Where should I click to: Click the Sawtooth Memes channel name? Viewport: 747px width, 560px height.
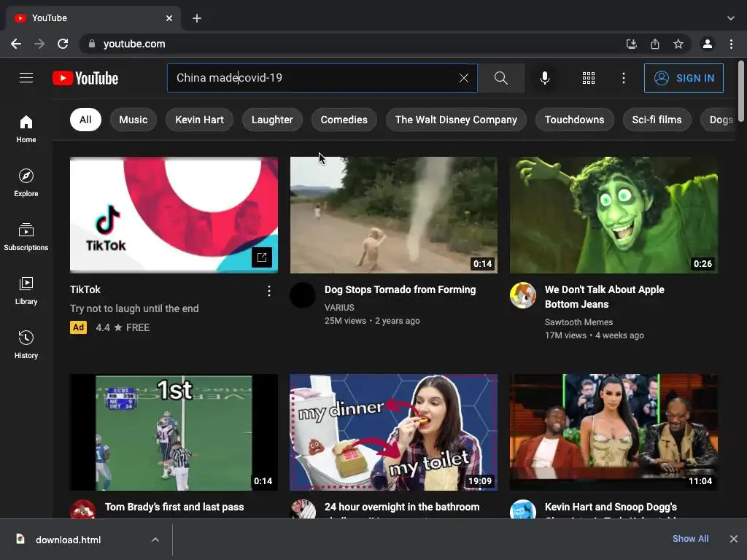pyautogui.click(x=578, y=322)
